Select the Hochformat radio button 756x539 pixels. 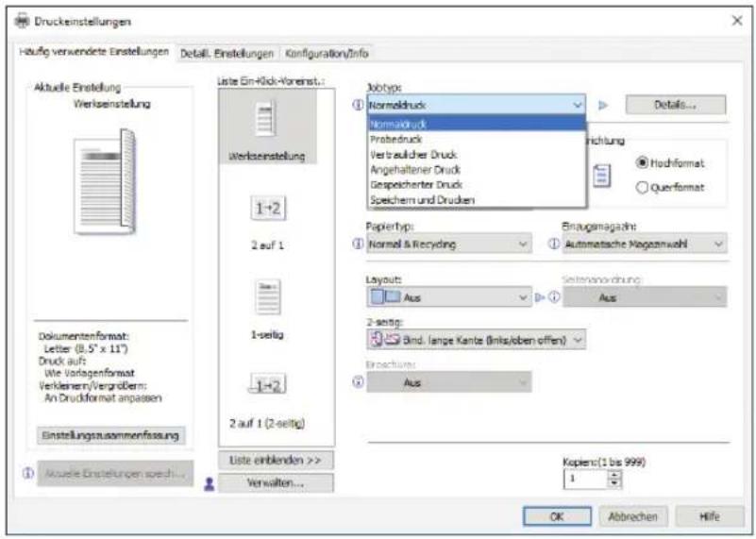[x=641, y=163]
